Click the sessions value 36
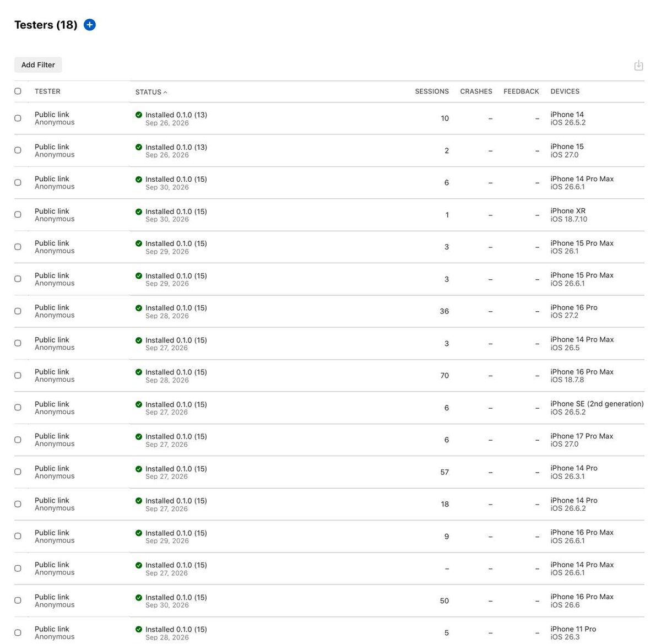The height and width of the screenshot is (644, 661). 444,311
